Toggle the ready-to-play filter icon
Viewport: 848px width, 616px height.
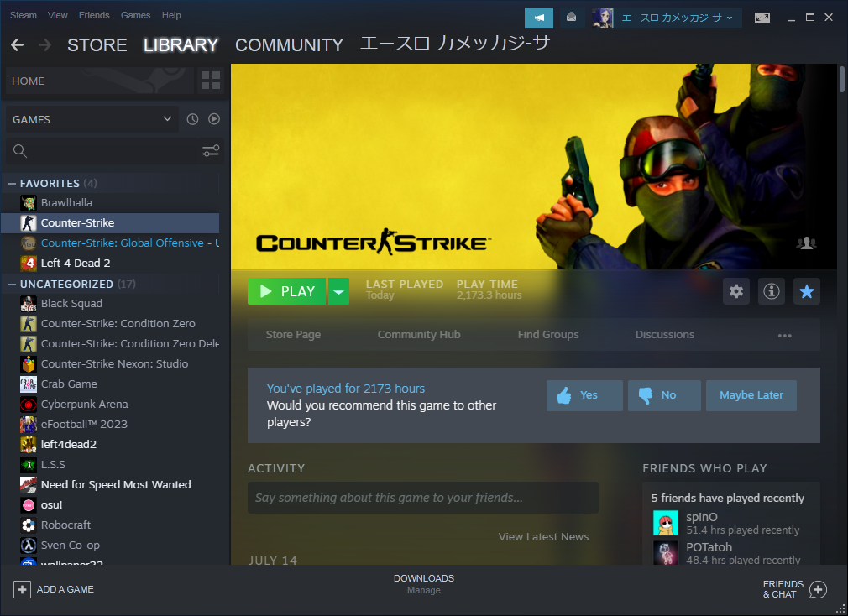click(x=214, y=119)
